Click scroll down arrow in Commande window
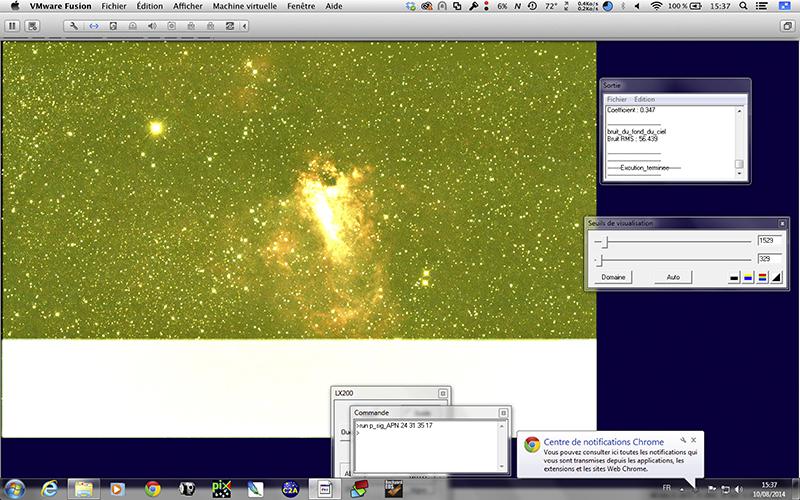The height and width of the screenshot is (500, 800). tap(502, 466)
